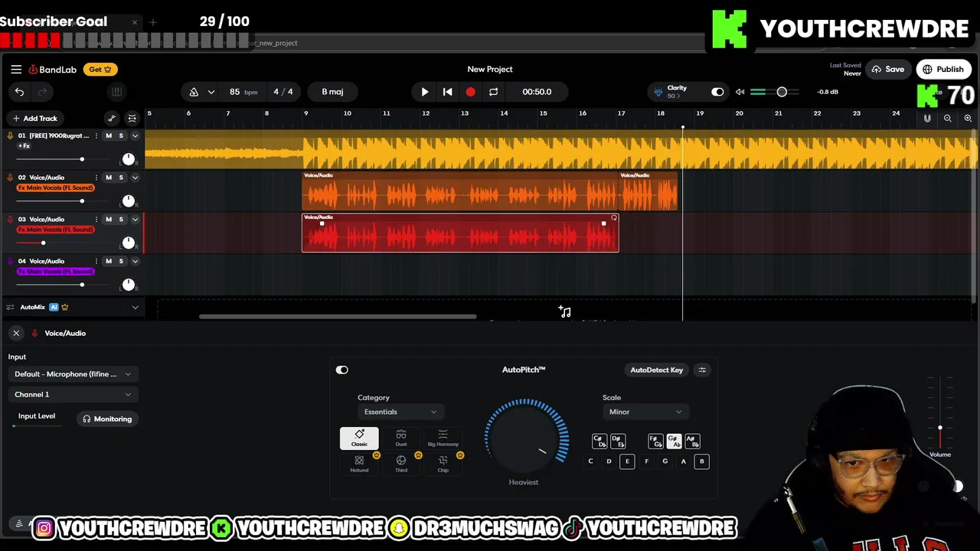980x551 pixels.
Task: Select the Third preset
Action: pos(401,464)
